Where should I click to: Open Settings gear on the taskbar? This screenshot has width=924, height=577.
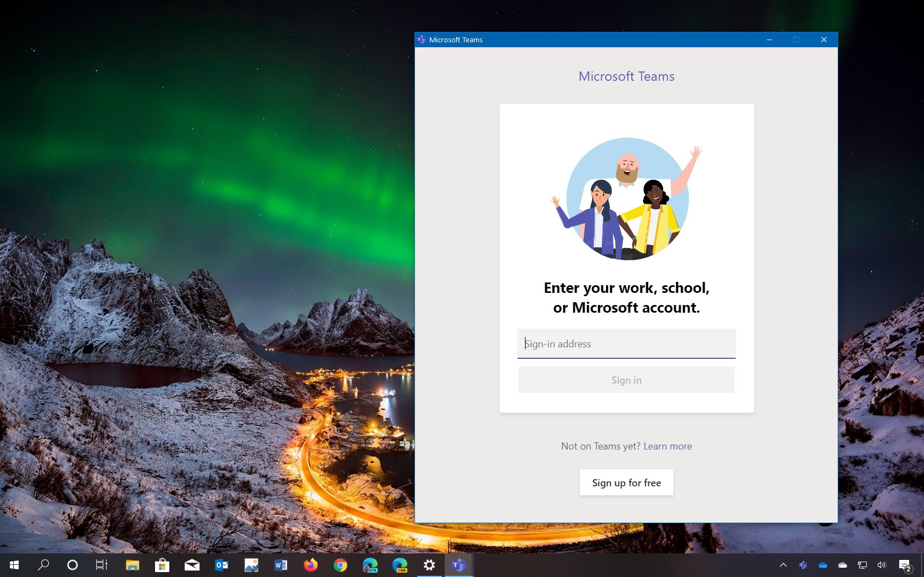point(429,565)
